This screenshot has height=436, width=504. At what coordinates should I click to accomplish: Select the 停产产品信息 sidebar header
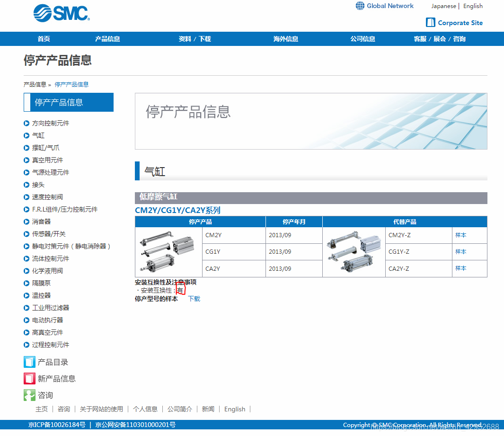click(69, 102)
